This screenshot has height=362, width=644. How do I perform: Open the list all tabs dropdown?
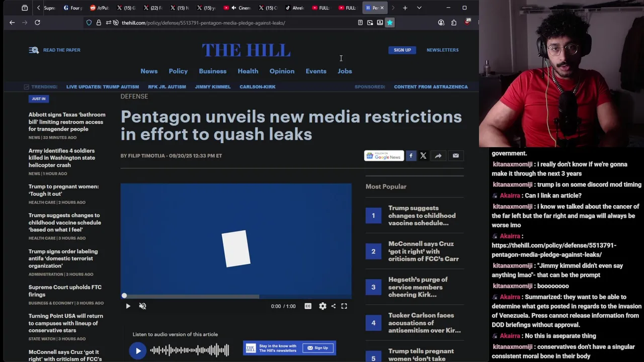(419, 8)
